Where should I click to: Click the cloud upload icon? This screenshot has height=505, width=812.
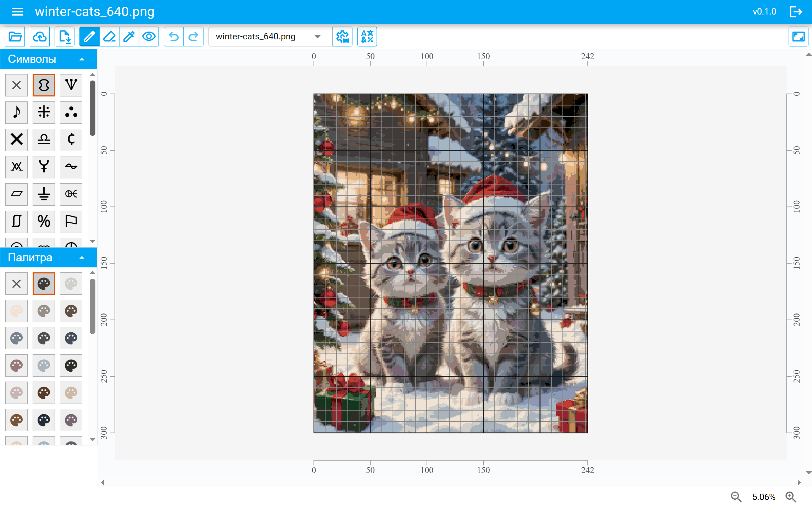click(40, 37)
